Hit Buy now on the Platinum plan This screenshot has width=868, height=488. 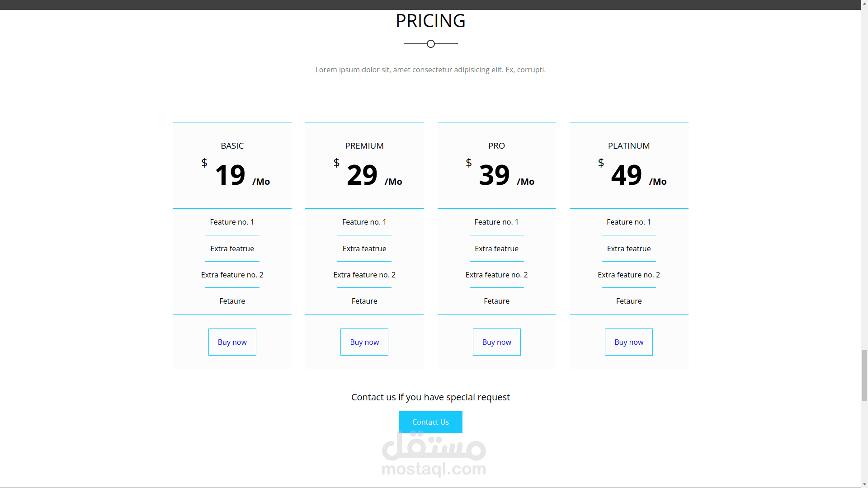[x=628, y=342]
